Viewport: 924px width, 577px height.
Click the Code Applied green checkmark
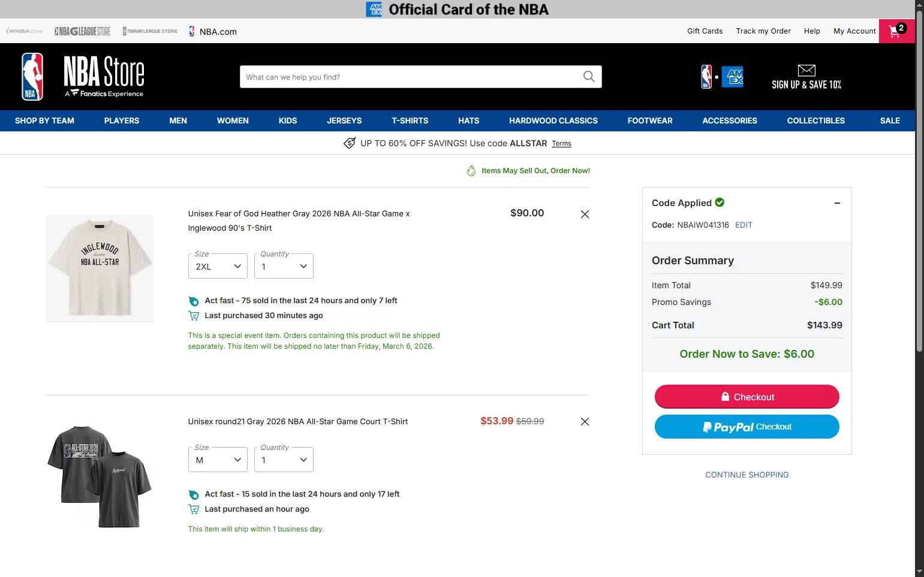point(720,203)
